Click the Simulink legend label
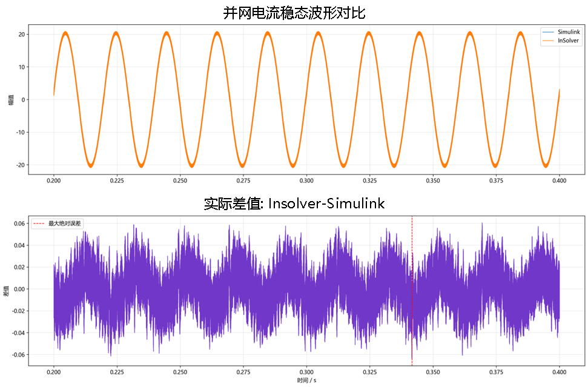 (569, 32)
